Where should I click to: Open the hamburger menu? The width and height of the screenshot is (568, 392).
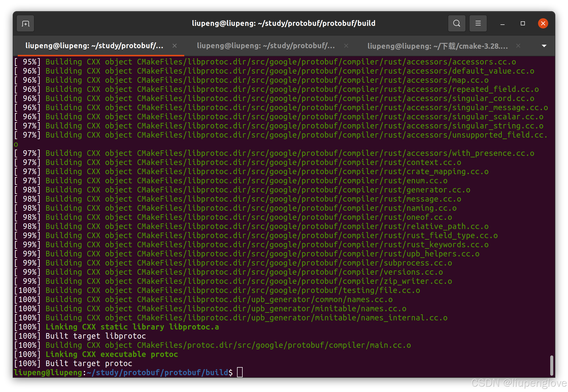pos(478,23)
